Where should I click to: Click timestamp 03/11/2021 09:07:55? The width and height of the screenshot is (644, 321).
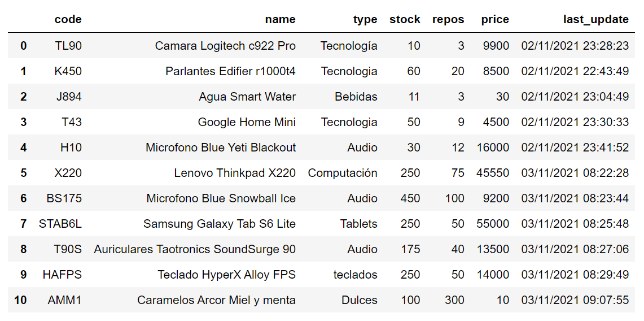pyautogui.click(x=575, y=300)
